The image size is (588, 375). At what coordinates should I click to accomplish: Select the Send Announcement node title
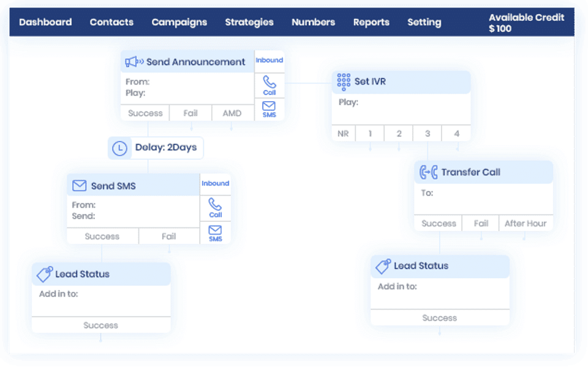(x=195, y=62)
